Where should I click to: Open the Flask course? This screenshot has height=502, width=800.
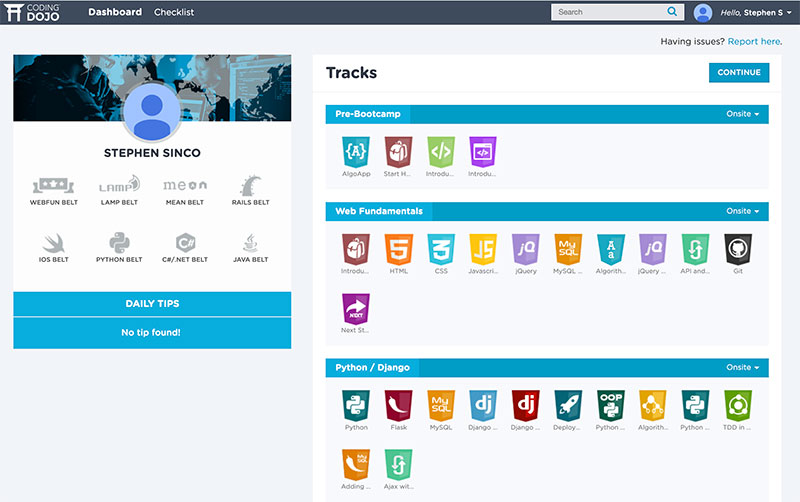point(398,406)
